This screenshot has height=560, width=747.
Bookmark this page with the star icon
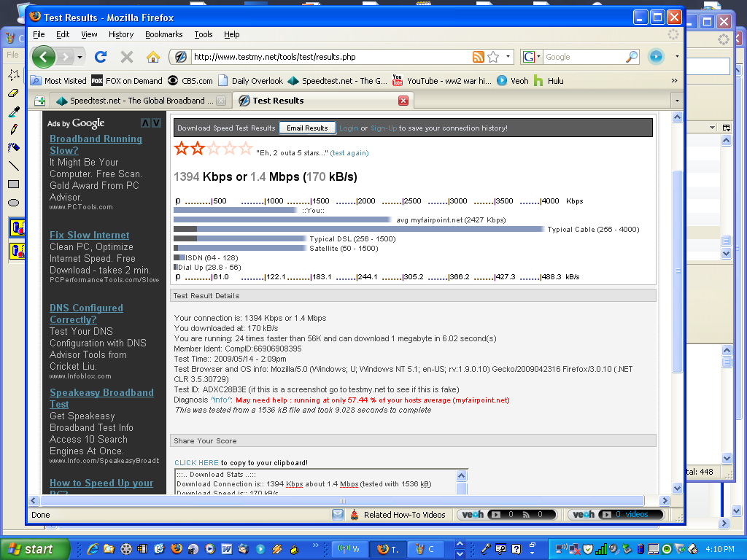coord(493,57)
